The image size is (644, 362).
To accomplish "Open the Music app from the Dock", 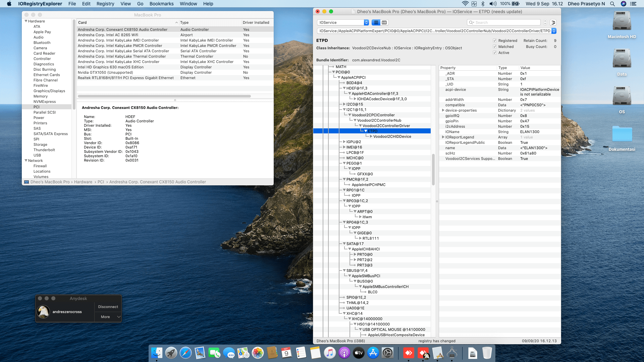I will [x=330, y=353].
